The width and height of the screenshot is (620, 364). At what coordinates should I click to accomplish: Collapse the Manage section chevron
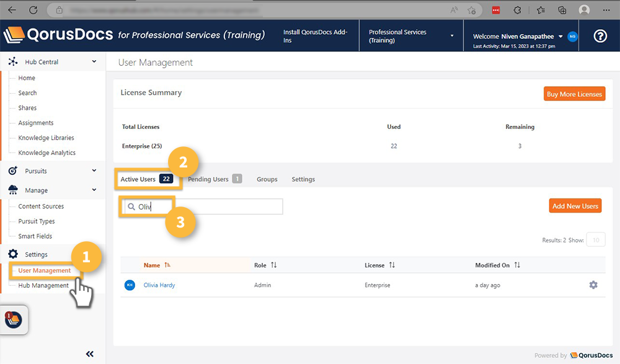point(94,190)
